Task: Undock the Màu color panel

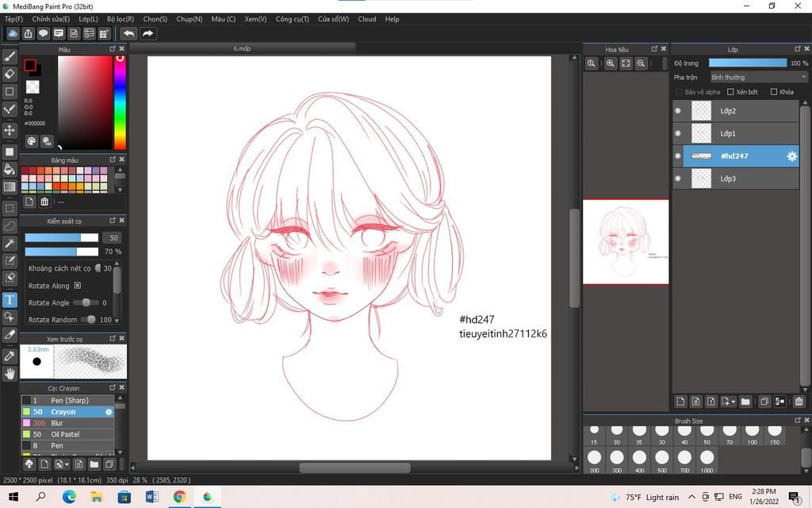Action: pos(113,48)
